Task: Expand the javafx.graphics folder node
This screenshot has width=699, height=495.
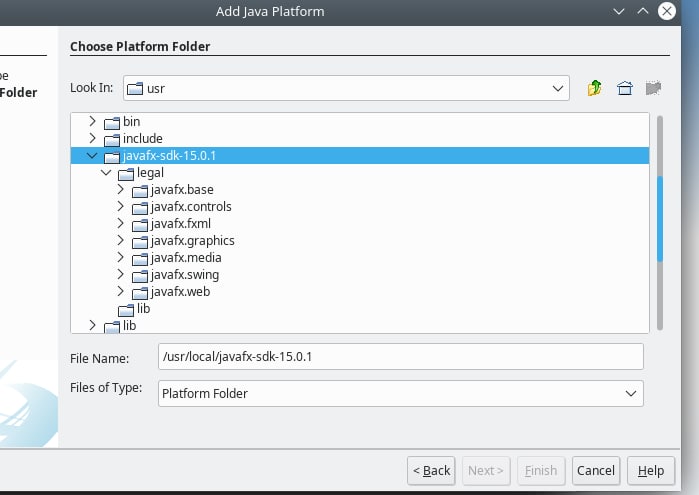Action: tap(120, 240)
